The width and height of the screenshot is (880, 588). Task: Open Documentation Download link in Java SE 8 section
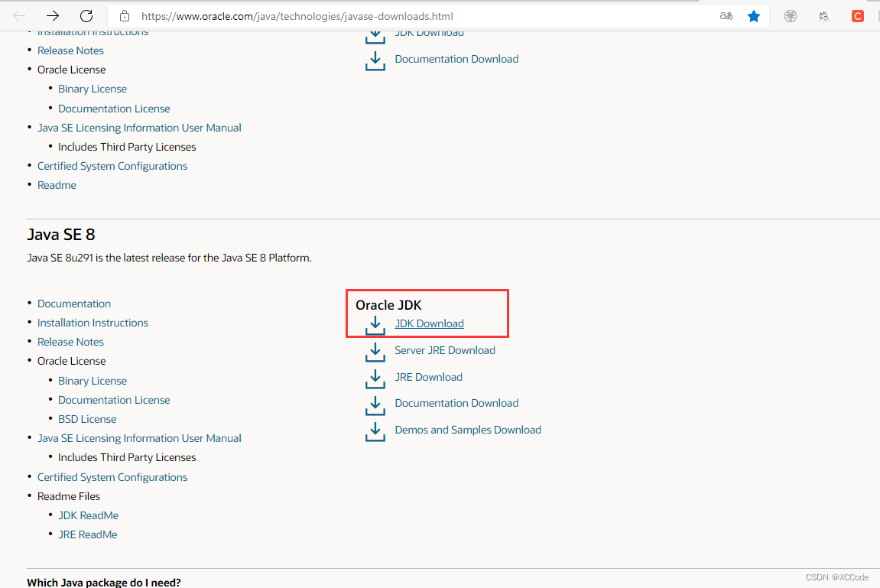(456, 403)
